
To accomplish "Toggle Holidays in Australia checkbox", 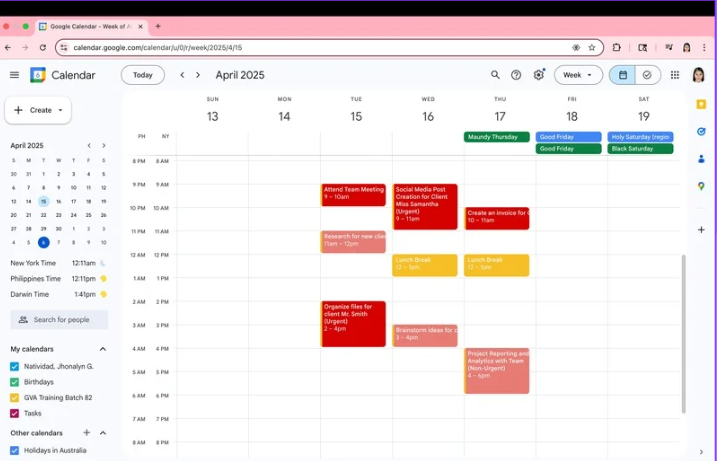I will click(x=14, y=450).
